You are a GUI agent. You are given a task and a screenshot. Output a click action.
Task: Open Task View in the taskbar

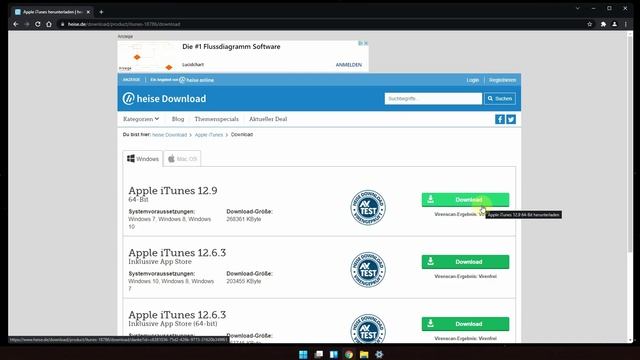coord(319,354)
